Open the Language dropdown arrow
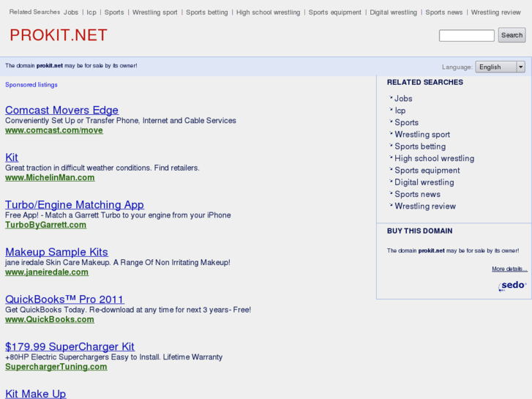Viewport: 532px width, 399px height. tap(521, 67)
